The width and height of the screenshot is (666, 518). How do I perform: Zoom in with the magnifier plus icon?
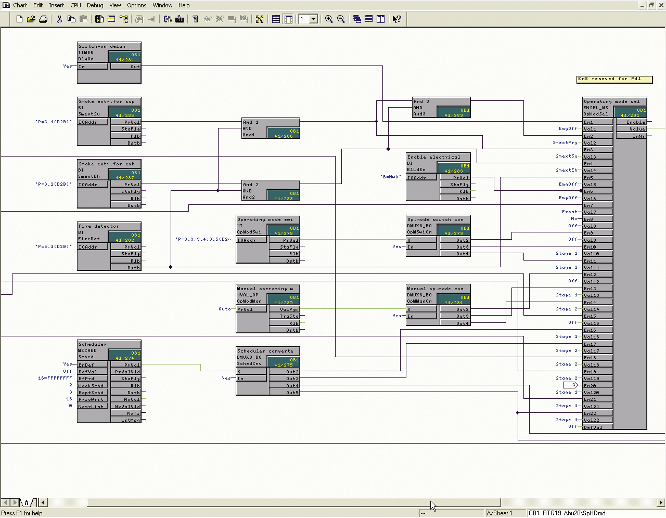pos(328,19)
